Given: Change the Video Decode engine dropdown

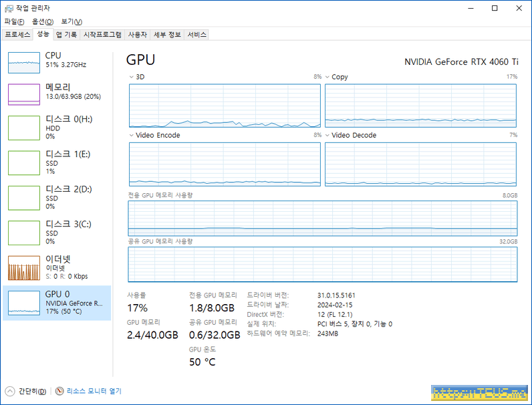Looking at the screenshot, I should pos(327,135).
